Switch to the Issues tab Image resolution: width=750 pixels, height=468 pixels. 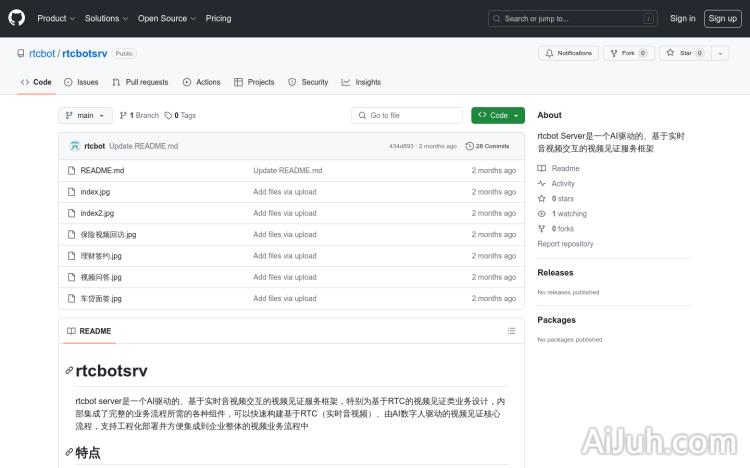click(x=82, y=82)
